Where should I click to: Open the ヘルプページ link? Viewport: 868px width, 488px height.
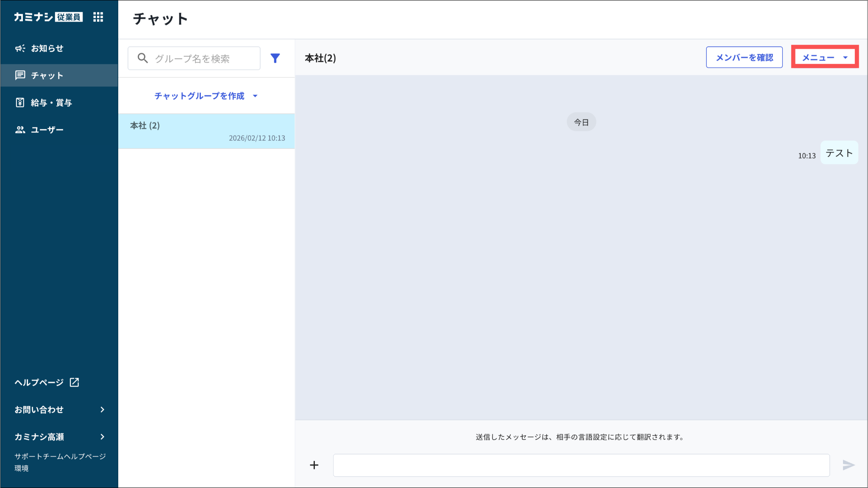pos(39,382)
